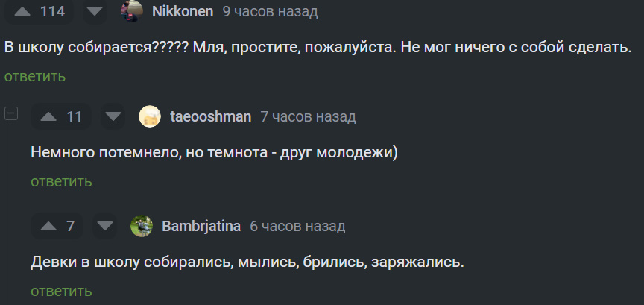Open the '9 часов назад' timestamp permalink

pyautogui.click(x=270, y=11)
